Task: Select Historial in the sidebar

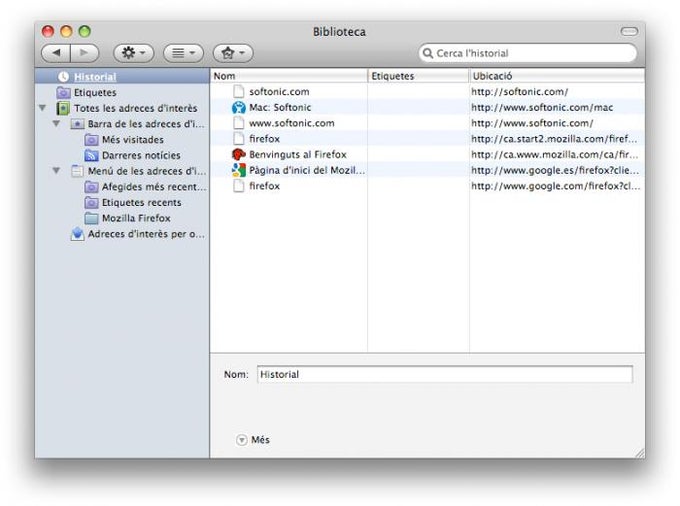Action: (x=122, y=77)
